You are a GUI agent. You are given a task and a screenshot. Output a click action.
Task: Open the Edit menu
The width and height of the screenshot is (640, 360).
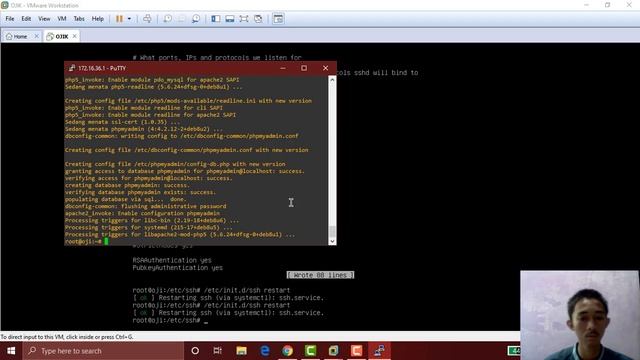26,19
